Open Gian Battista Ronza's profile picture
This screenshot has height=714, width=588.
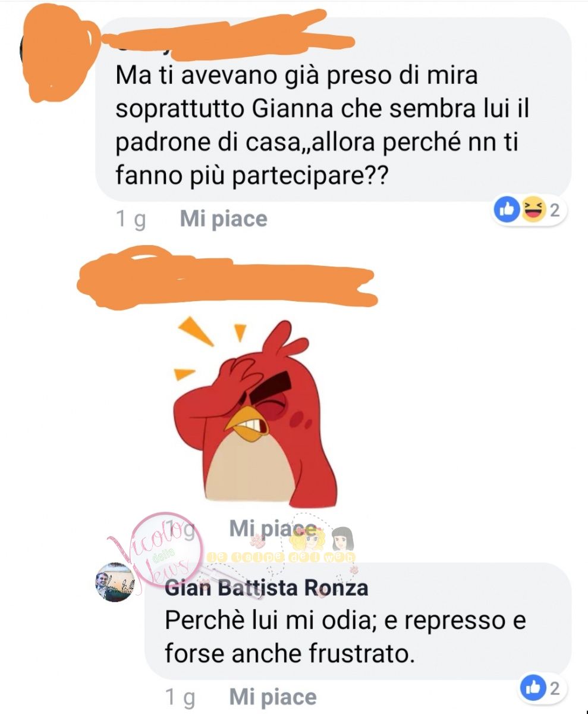point(115,582)
